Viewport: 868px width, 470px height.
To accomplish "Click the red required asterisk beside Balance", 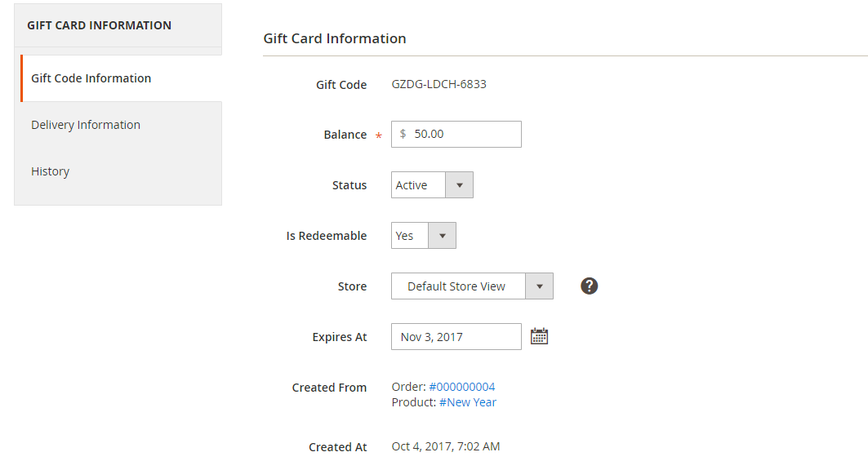I will (378, 136).
